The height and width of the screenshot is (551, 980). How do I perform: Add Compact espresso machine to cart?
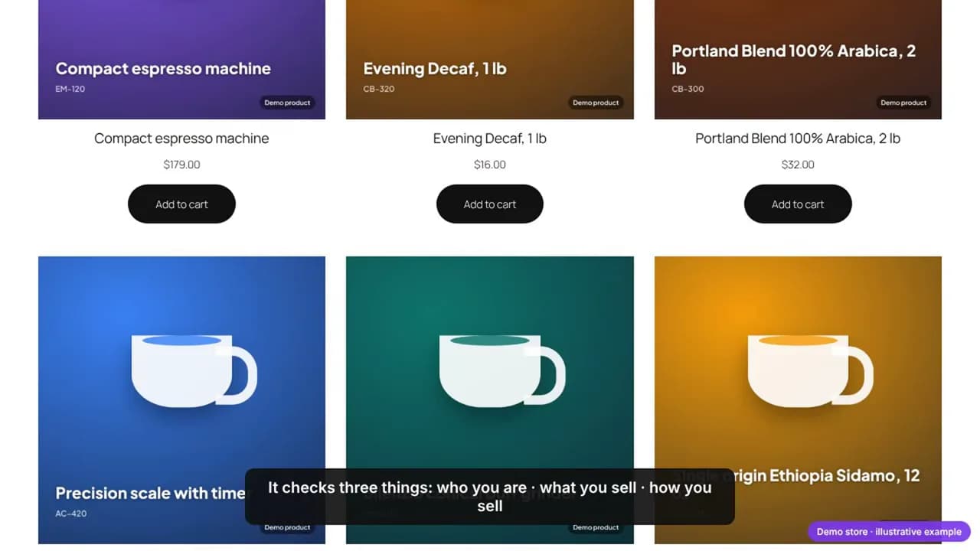pos(181,204)
